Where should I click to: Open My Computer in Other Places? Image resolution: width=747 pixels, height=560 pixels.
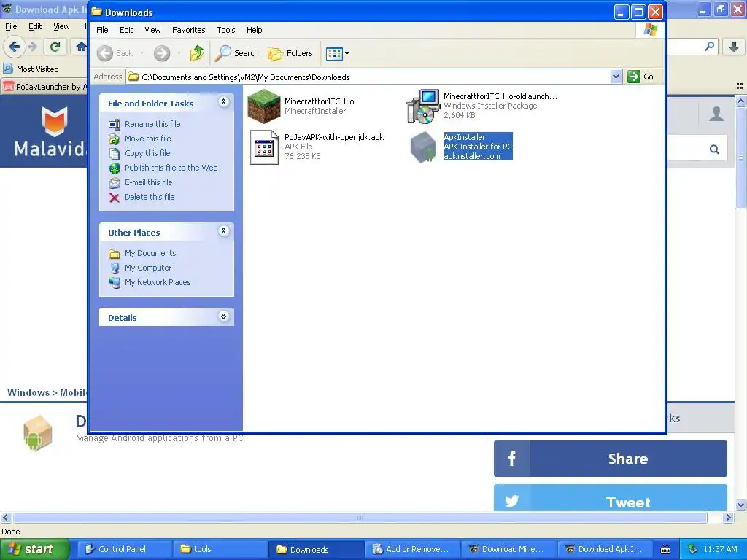click(147, 268)
